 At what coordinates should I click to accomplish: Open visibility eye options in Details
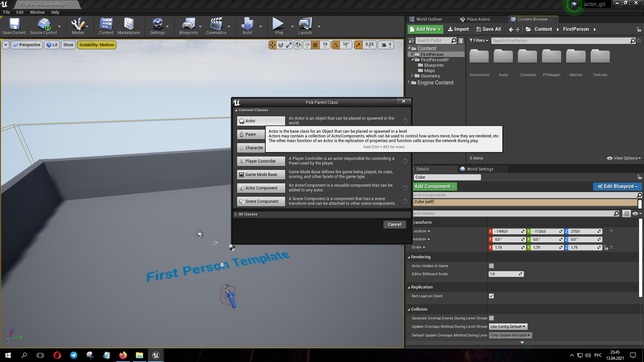click(x=636, y=213)
